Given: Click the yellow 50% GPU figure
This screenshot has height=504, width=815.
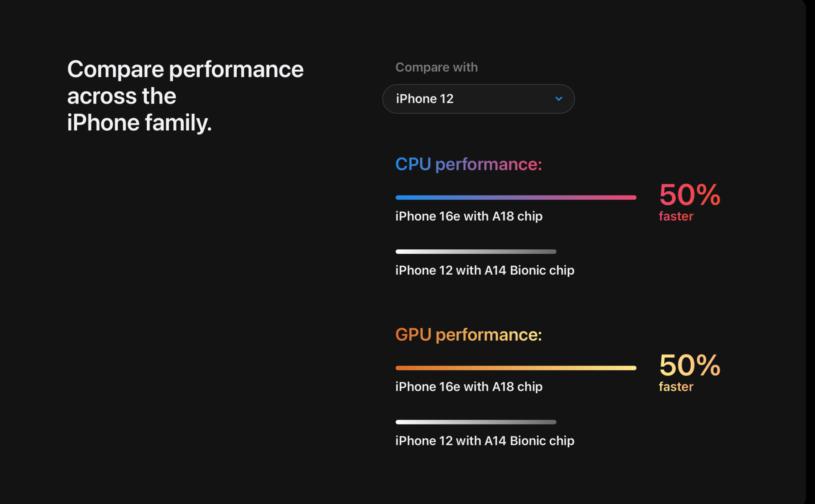Looking at the screenshot, I should [689, 365].
